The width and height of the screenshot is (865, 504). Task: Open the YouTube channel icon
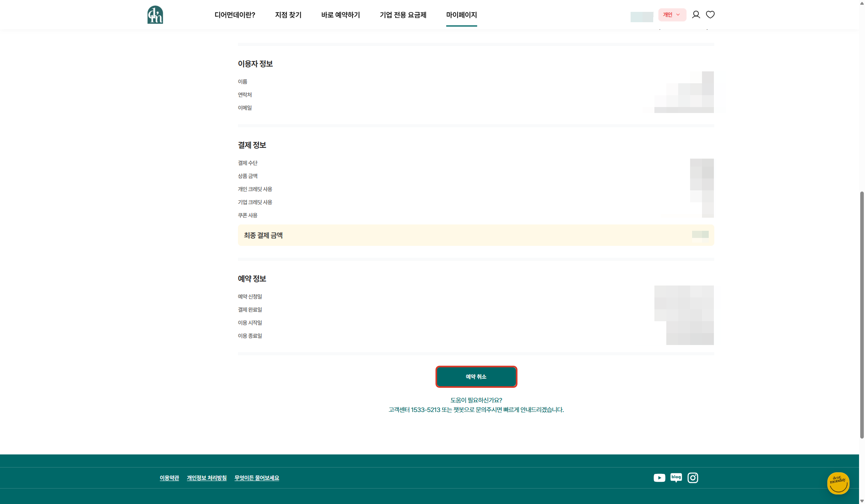tap(659, 478)
